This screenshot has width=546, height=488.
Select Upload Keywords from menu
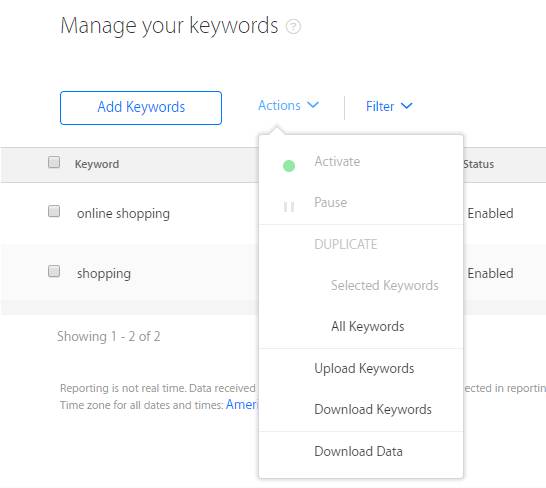pos(364,369)
